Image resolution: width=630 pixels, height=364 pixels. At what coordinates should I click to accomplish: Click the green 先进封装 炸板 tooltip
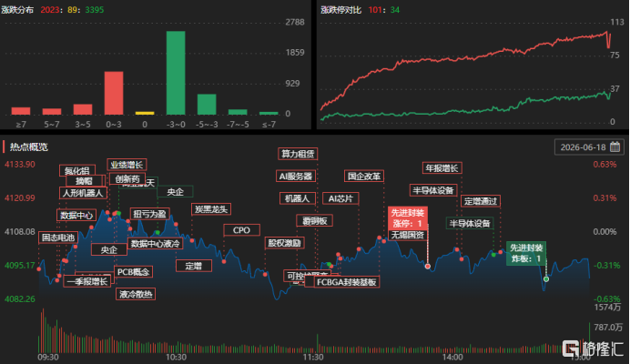pyautogui.click(x=526, y=253)
